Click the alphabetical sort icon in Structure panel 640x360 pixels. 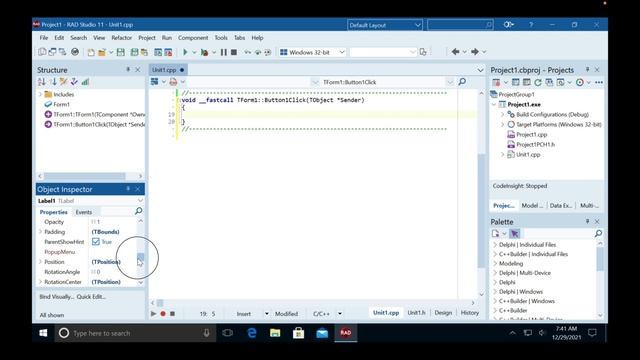point(42,82)
